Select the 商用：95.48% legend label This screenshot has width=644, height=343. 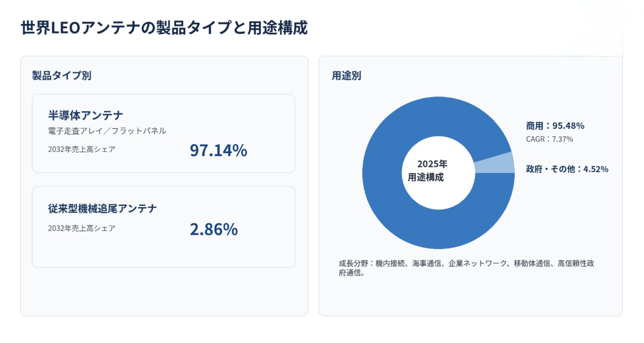555,126
